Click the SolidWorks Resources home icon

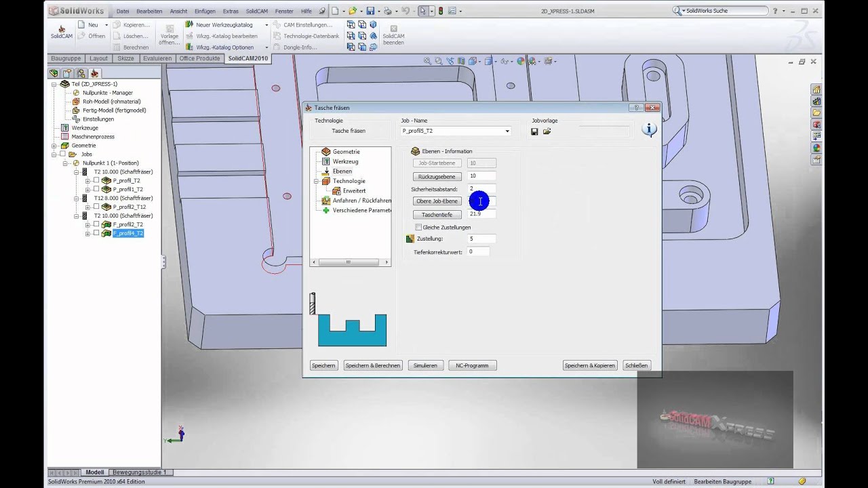pyautogui.click(x=816, y=90)
